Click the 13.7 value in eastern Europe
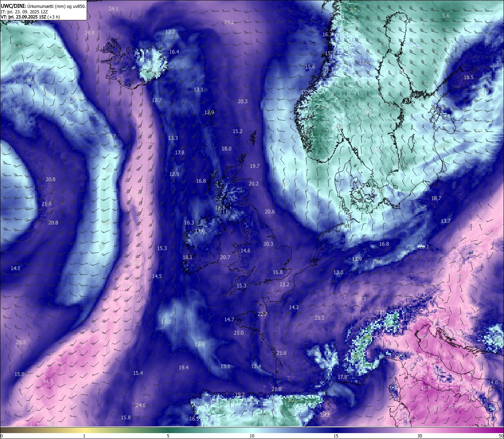The image size is (504, 439). point(446,221)
